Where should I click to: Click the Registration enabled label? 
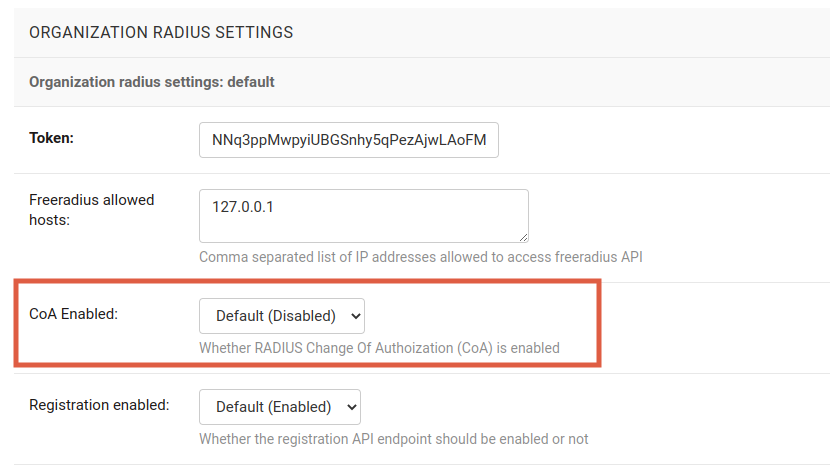99,405
